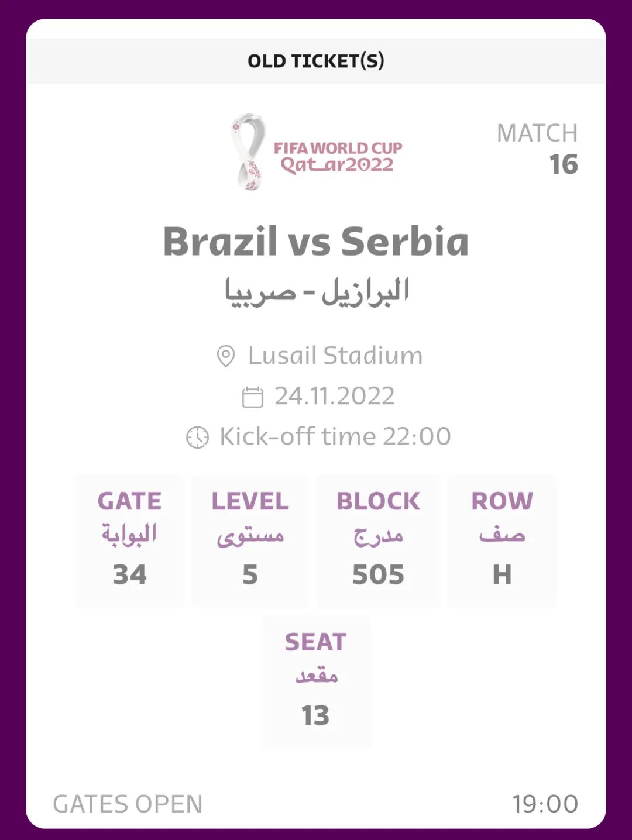Tap the BLOCK 505 info box
632x840 pixels.
[378, 540]
